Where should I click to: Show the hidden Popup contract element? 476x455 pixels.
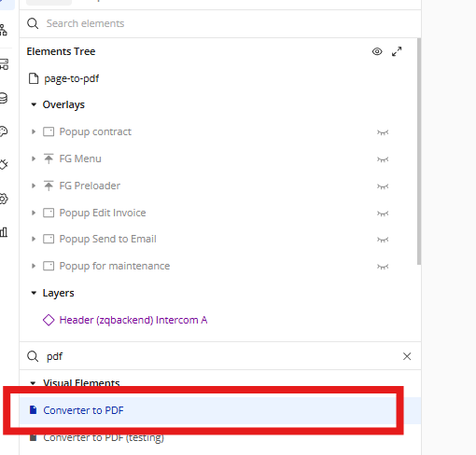(x=383, y=132)
